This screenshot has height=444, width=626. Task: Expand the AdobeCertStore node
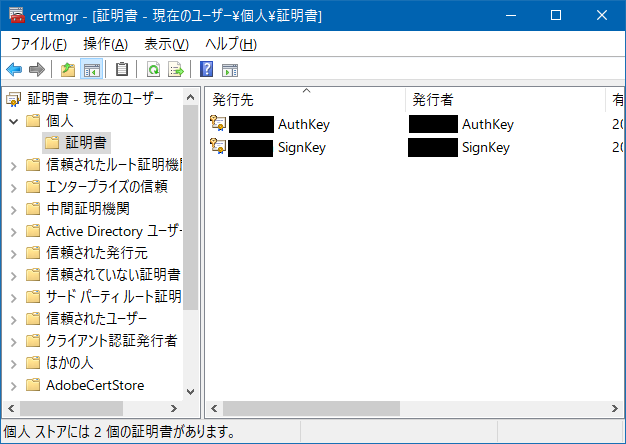(14, 386)
